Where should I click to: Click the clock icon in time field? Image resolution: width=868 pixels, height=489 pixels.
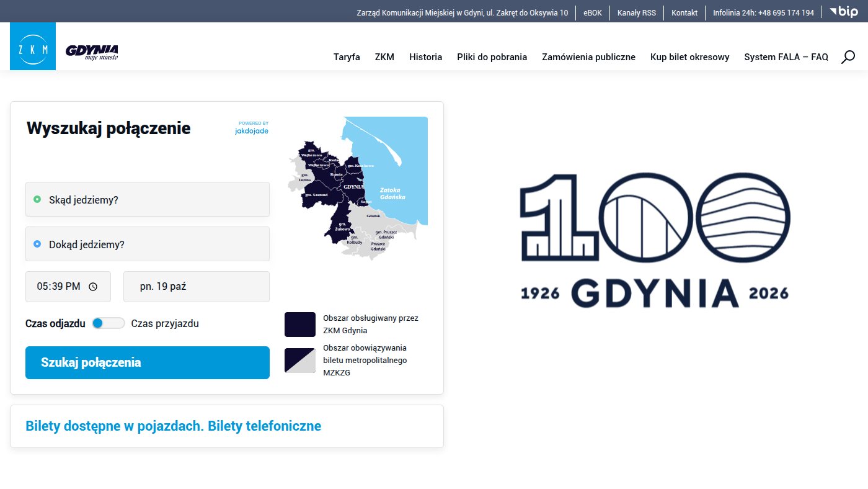[x=93, y=287]
